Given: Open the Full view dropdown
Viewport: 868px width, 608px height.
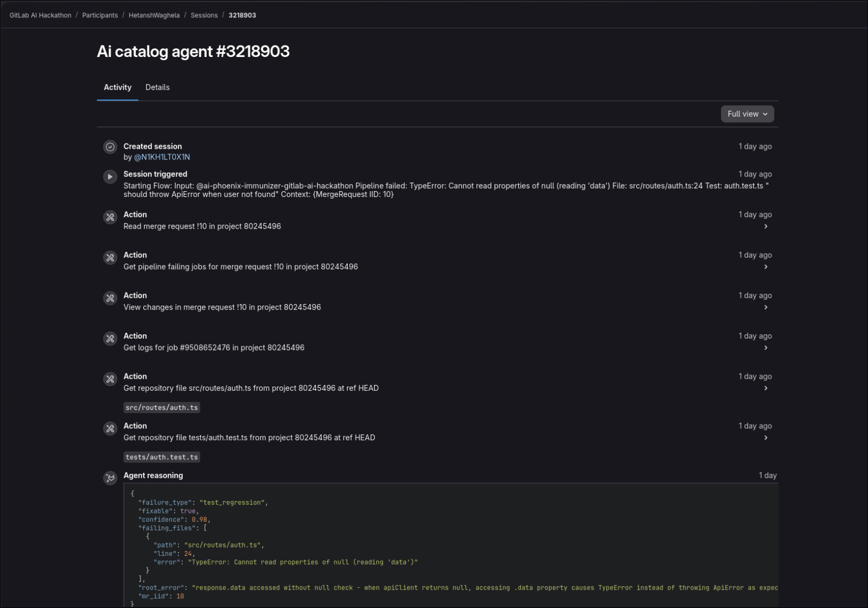Looking at the screenshot, I should point(747,114).
